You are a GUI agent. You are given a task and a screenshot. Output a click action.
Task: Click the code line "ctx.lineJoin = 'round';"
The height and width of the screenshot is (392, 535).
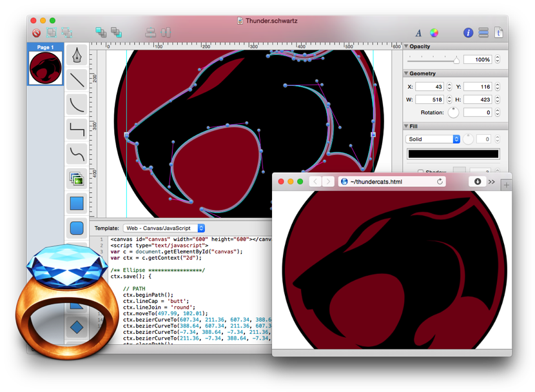159,308
